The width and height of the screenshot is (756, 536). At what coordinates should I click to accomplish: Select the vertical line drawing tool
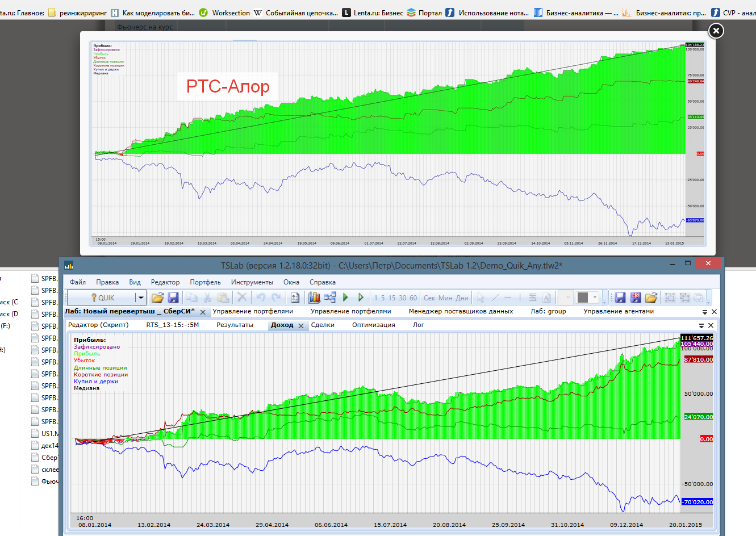click(x=520, y=298)
